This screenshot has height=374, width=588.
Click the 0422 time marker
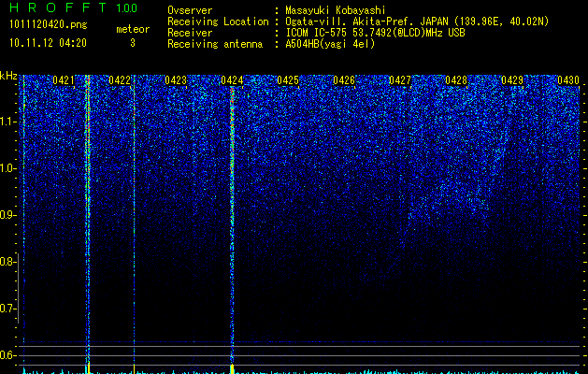click(x=120, y=80)
